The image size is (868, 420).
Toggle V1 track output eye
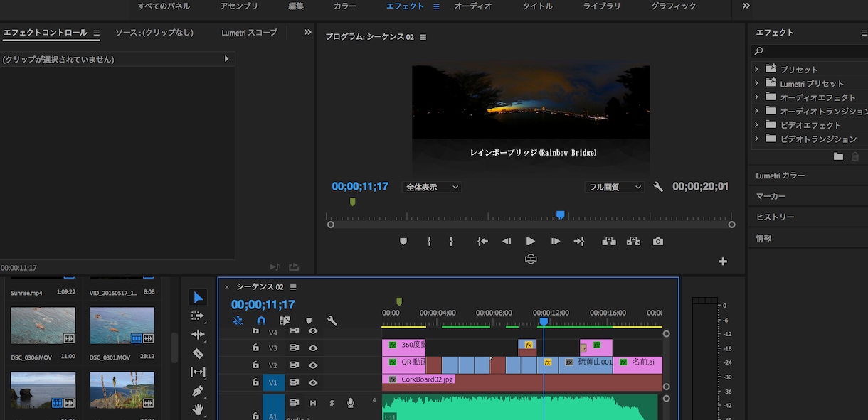(312, 382)
